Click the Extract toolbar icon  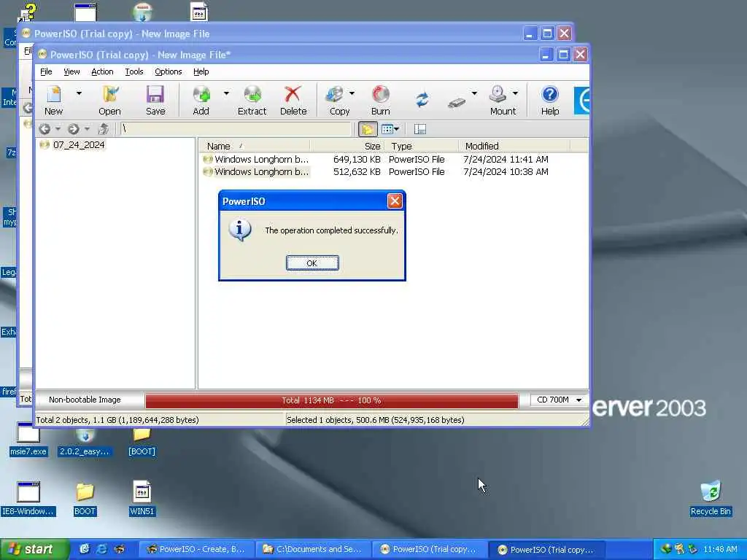[252, 95]
